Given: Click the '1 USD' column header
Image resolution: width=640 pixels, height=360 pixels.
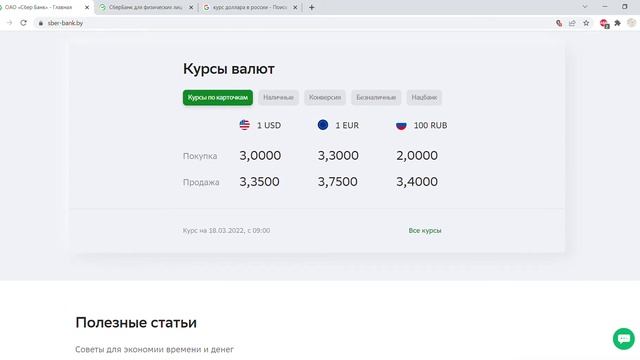Looking at the screenshot, I should 269,125.
